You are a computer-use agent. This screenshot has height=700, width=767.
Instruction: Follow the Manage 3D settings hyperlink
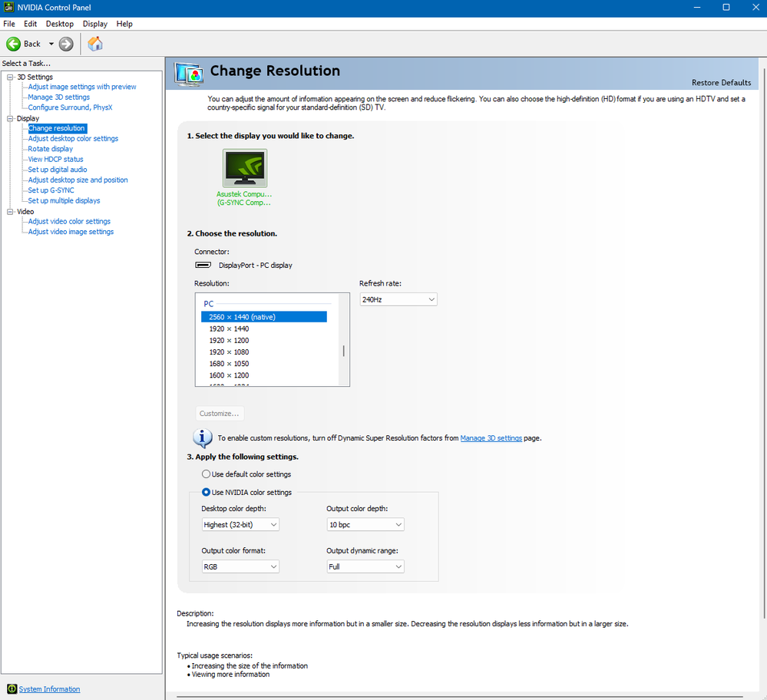point(491,438)
